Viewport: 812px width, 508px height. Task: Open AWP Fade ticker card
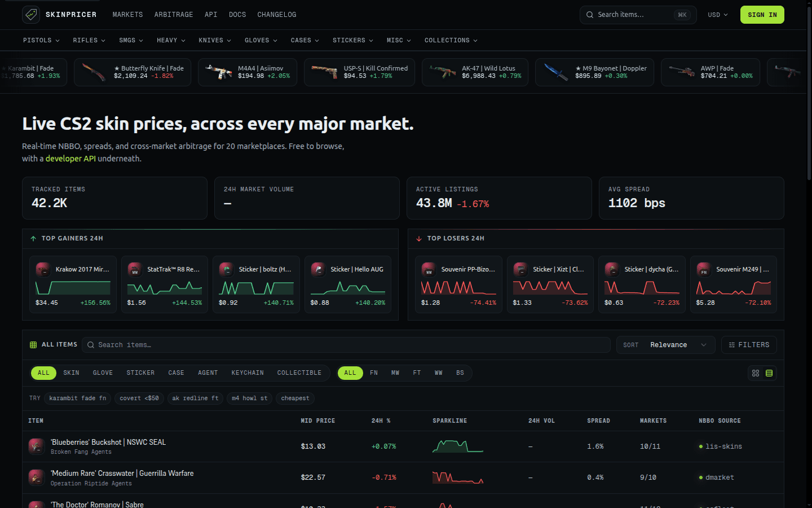click(x=710, y=72)
